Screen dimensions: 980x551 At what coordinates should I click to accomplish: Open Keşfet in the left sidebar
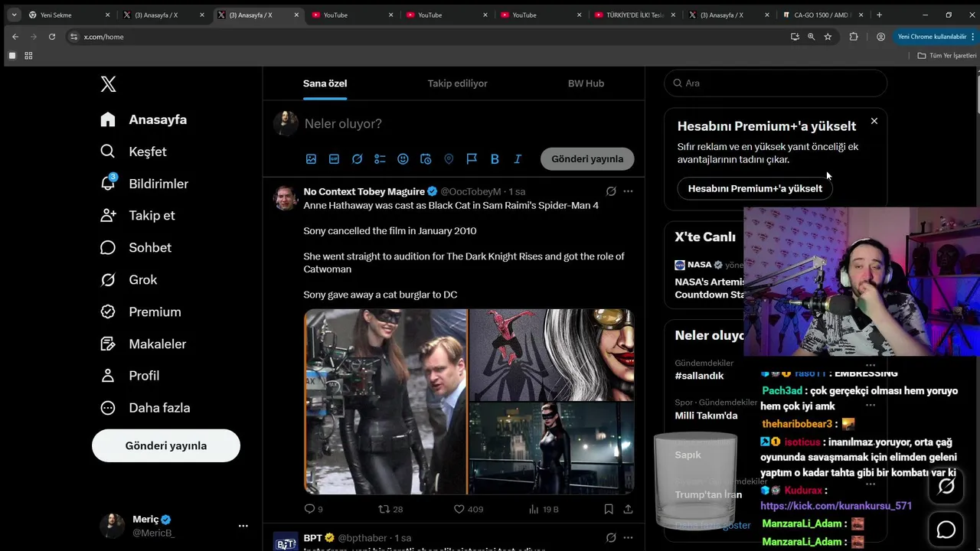tap(133, 152)
